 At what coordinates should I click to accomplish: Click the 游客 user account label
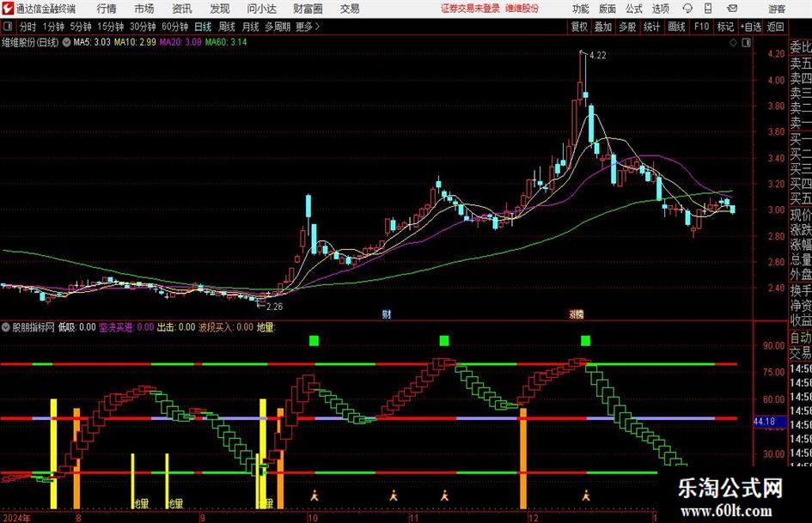click(x=776, y=9)
